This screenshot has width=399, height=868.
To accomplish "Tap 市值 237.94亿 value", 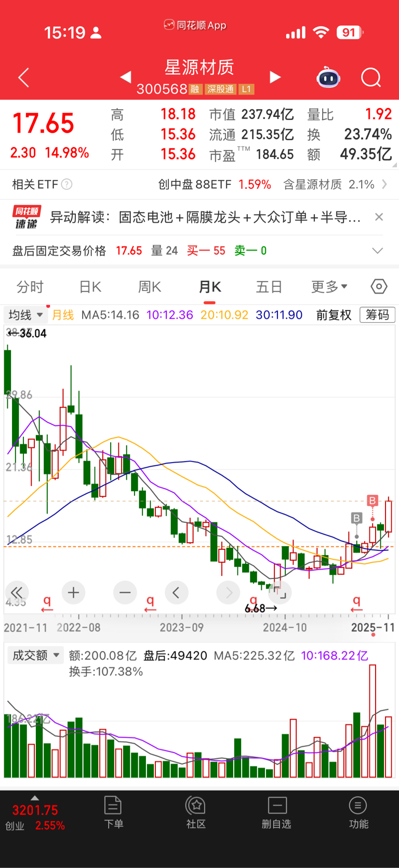I will [x=251, y=114].
